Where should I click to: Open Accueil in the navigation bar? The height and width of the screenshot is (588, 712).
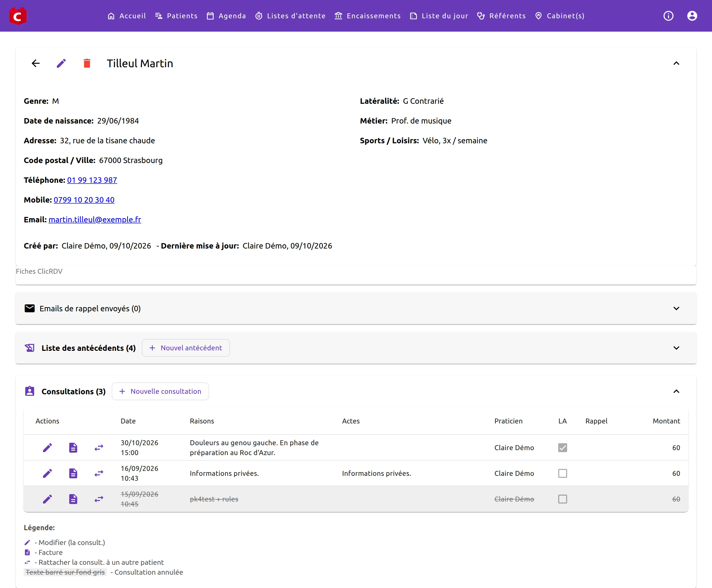(126, 16)
